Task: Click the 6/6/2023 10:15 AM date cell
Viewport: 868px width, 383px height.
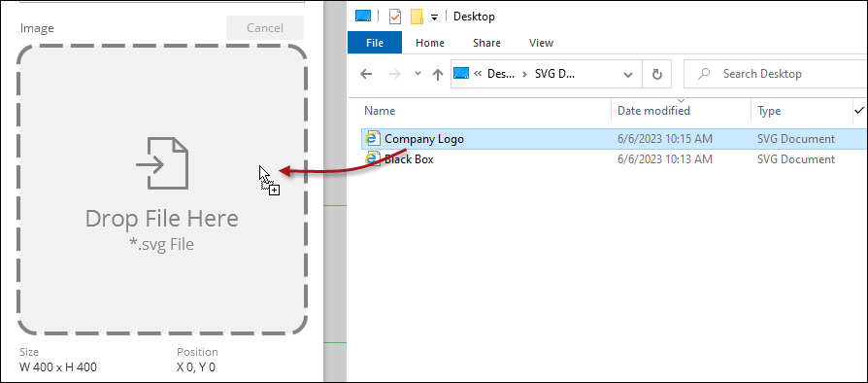Action: [665, 139]
